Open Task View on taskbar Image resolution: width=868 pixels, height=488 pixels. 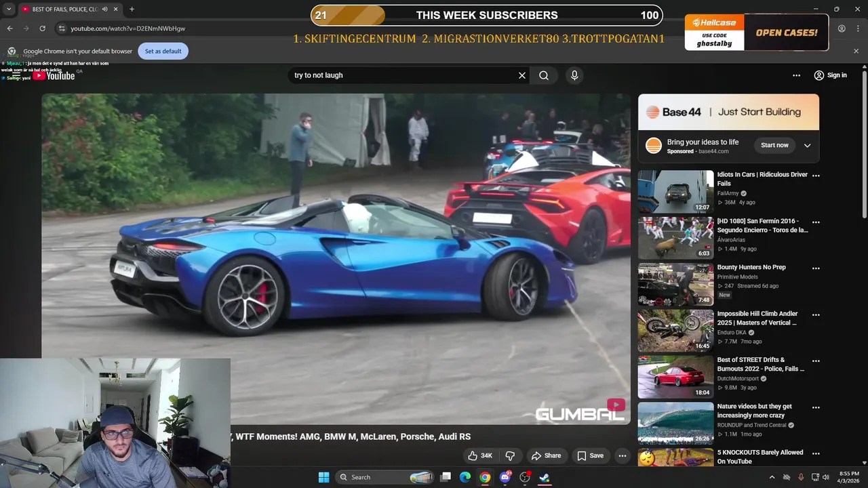tap(446, 477)
